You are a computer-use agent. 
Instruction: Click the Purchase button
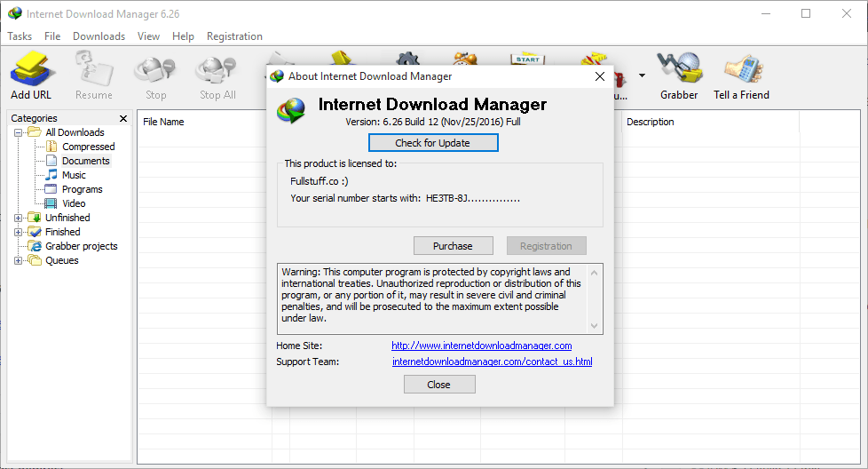(x=453, y=246)
